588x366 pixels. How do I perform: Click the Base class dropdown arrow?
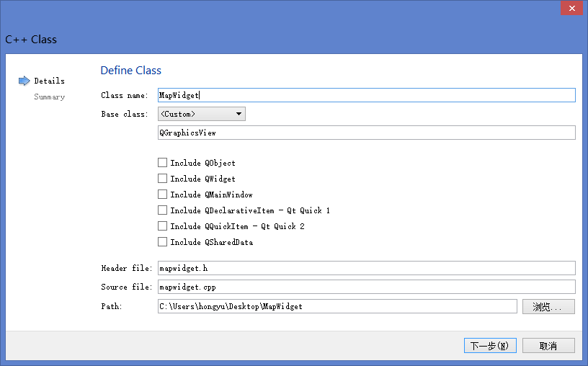click(239, 114)
